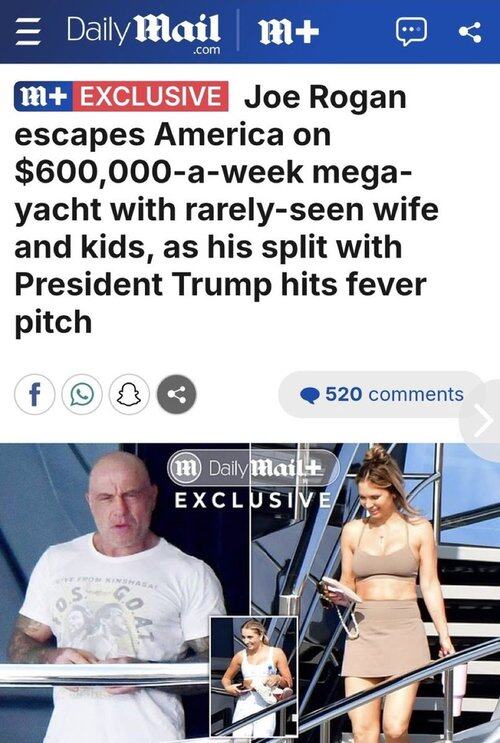Screen dimensions: 500x743
Task: Tap the share icon in header
Action: point(470,32)
